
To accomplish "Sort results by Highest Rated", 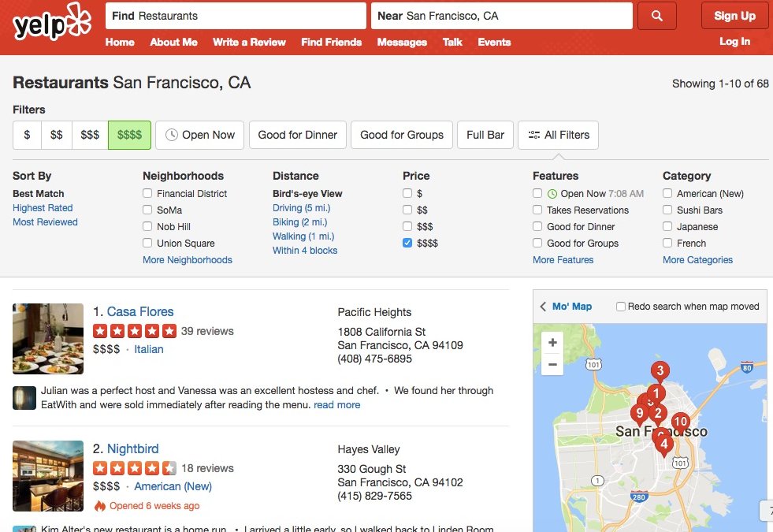I will (43, 208).
